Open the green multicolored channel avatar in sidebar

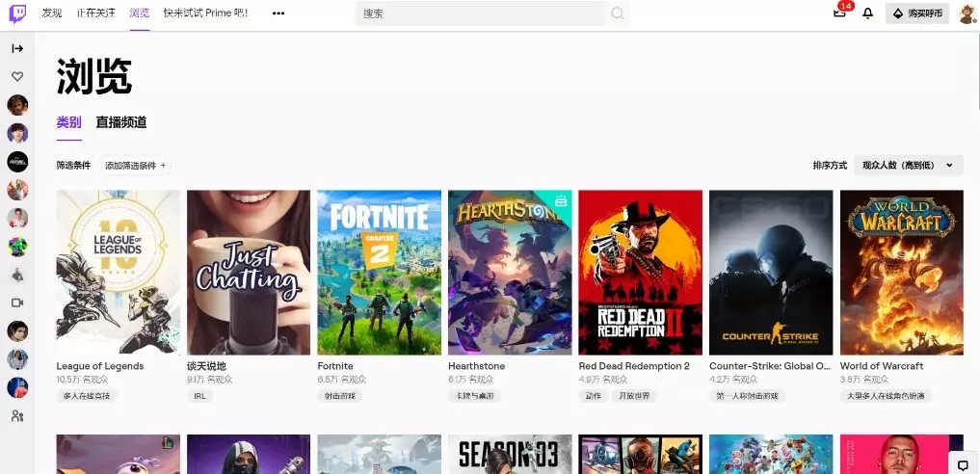pyautogui.click(x=17, y=247)
